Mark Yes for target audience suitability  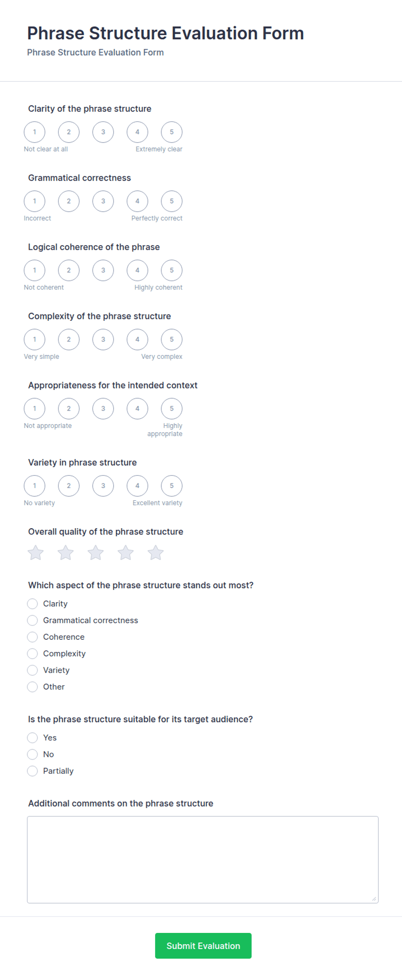click(32, 737)
